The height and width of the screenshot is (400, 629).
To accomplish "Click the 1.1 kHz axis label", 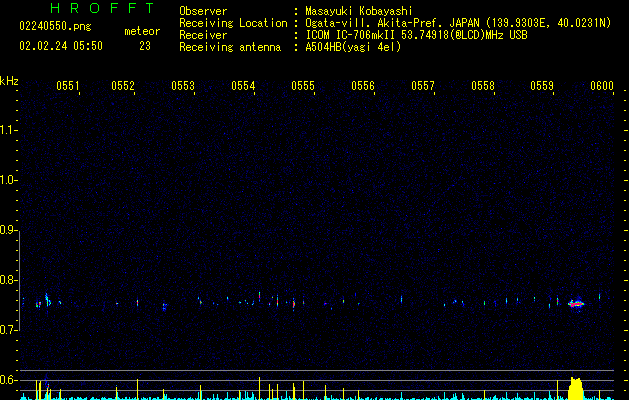I will (9, 130).
